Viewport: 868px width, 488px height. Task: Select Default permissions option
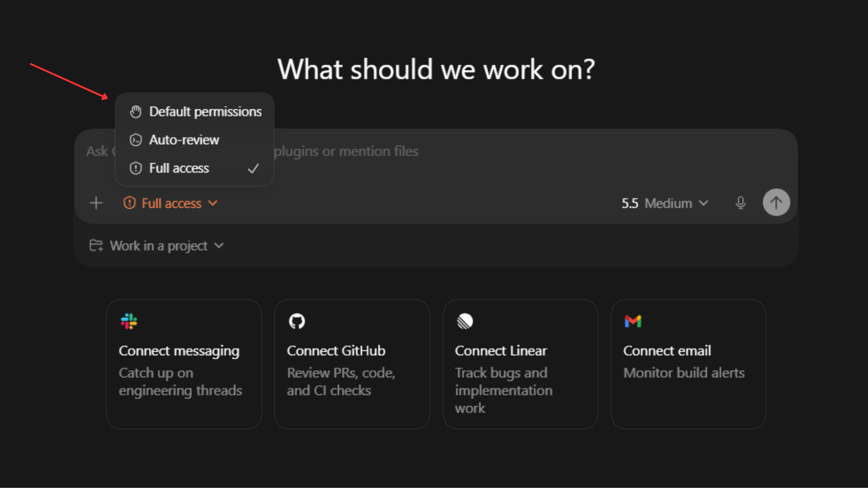pos(195,112)
